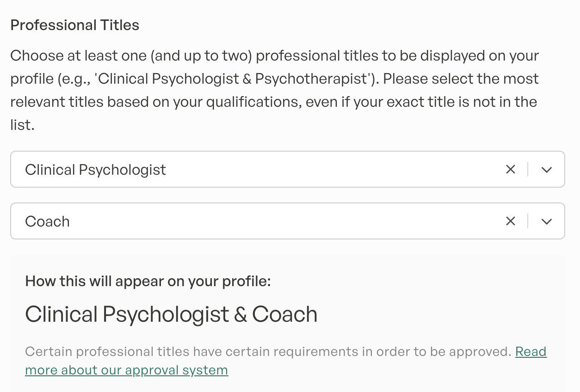The width and height of the screenshot is (580, 392).
Task: Expand the Clinical Psychologist dropdown chevron
Action: pos(546,170)
